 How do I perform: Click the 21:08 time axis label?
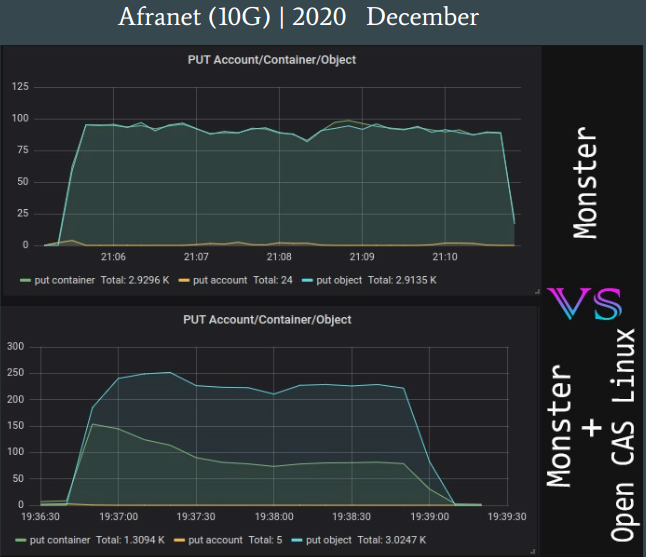tap(279, 257)
